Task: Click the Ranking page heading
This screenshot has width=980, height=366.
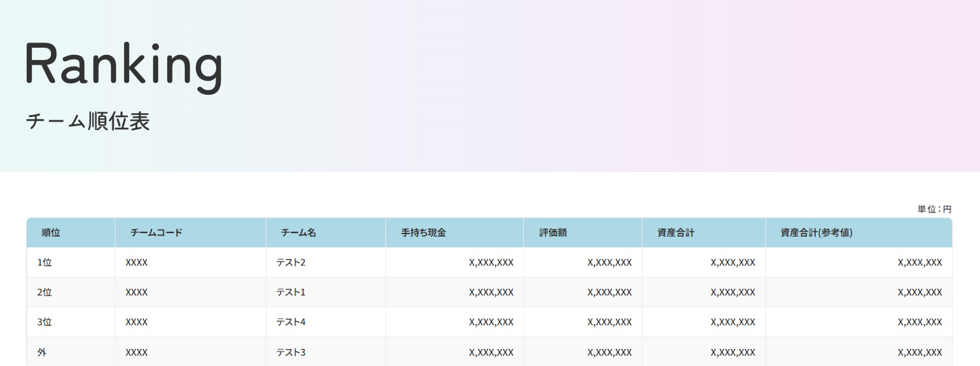Action: [124, 64]
